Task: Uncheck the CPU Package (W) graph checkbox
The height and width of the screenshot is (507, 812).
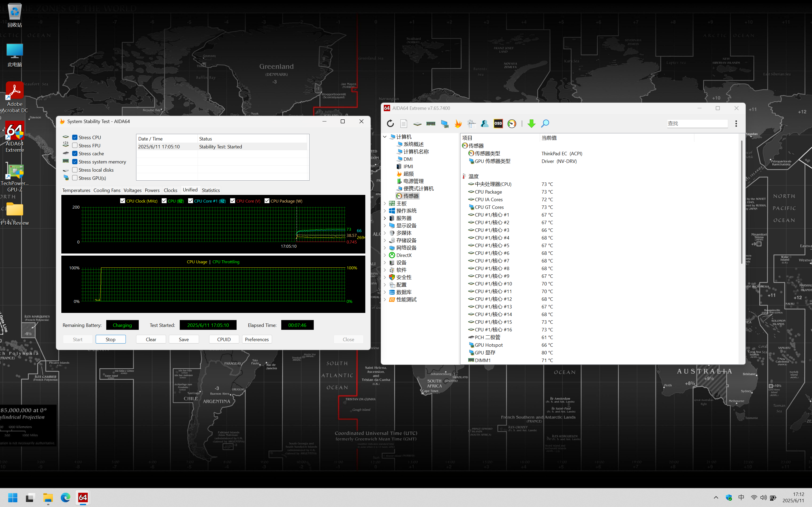Action: (267, 201)
